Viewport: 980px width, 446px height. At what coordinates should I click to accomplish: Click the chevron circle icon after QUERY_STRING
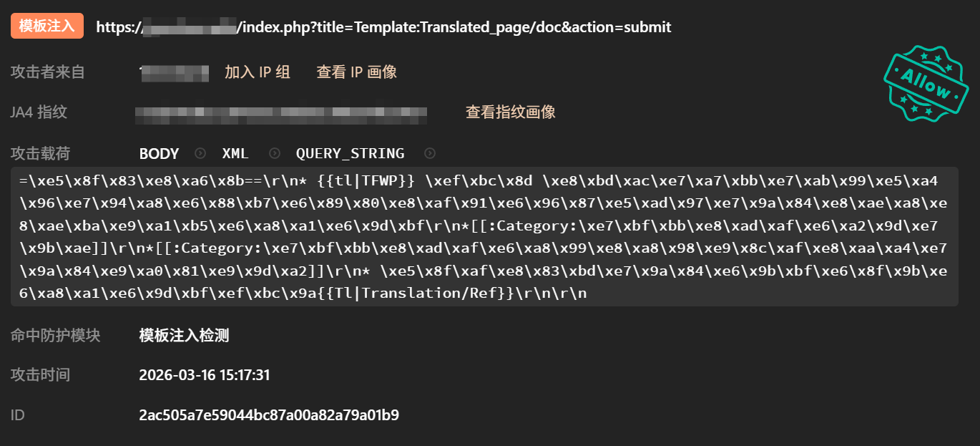tap(430, 153)
